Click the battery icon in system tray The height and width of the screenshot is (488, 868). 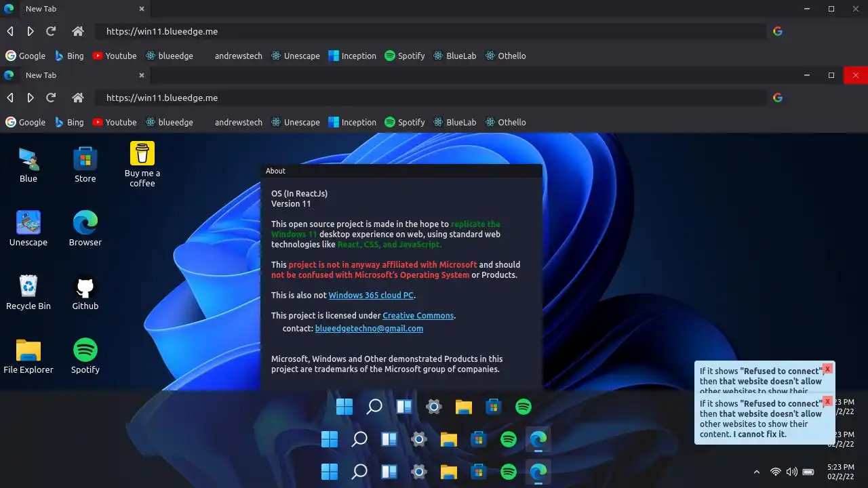tap(808, 472)
